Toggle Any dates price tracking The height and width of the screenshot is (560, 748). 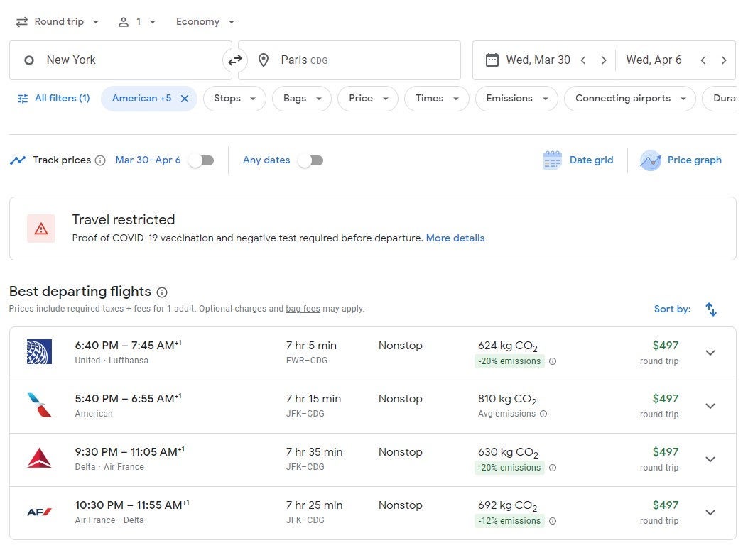[x=310, y=160]
